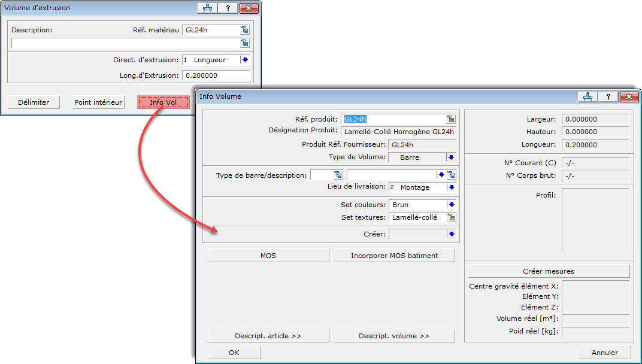The width and height of the screenshot is (642, 364).
Task: Expand Descript. article >> section
Action: click(268, 336)
